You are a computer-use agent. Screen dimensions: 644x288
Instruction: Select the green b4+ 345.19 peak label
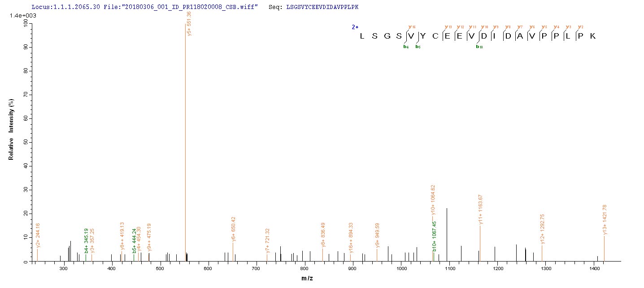point(86,241)
